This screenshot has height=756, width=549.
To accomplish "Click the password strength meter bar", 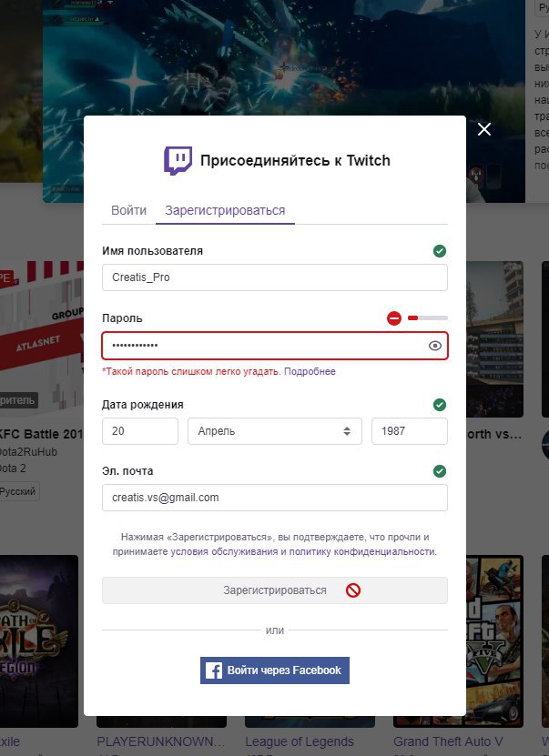I will click(x=427, y=318).
